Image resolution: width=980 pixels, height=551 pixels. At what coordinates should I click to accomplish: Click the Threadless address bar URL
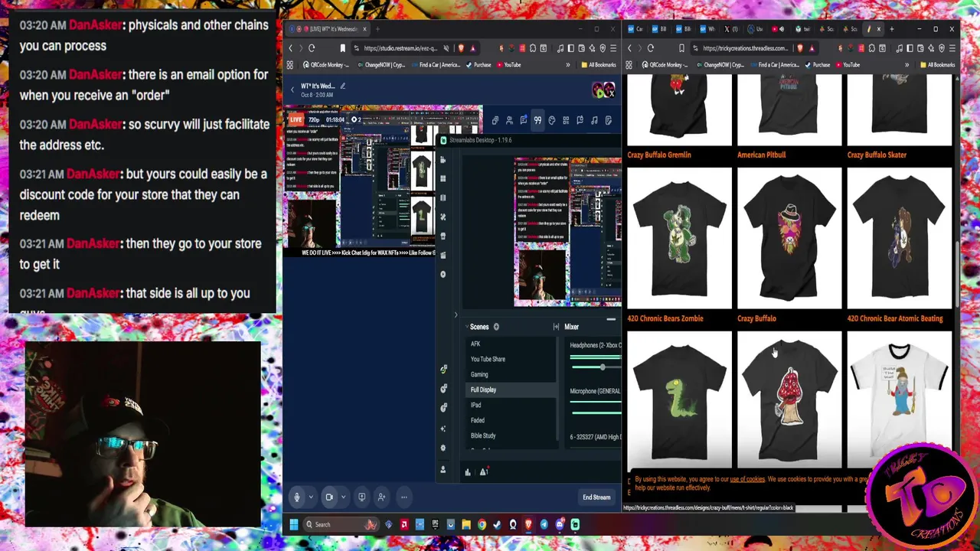click(x=746, y=48)
